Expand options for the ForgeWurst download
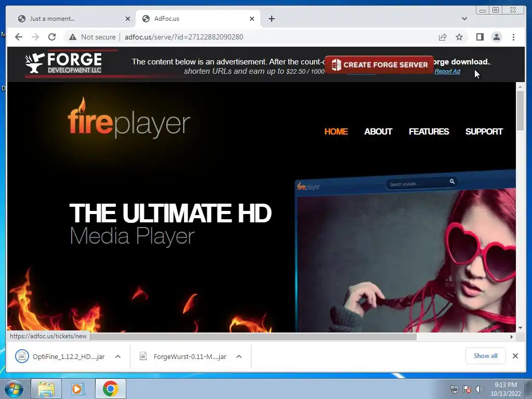 [x=239, y=356]
